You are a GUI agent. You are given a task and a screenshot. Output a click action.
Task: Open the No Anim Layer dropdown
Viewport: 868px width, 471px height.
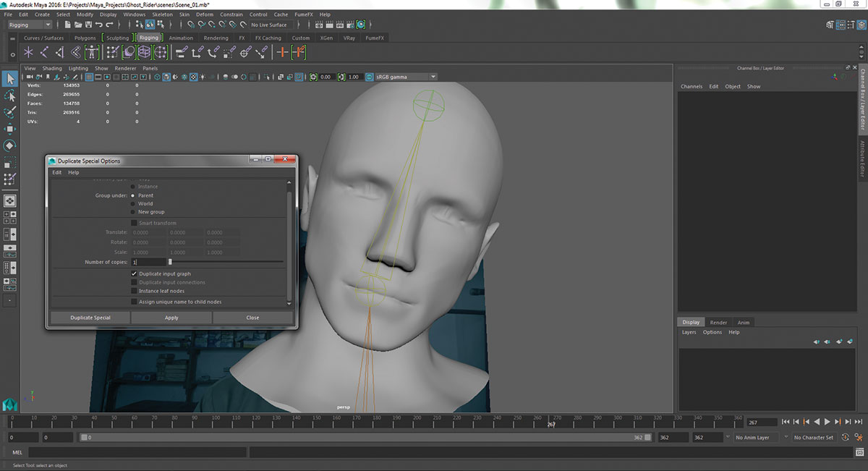[758, 438]
